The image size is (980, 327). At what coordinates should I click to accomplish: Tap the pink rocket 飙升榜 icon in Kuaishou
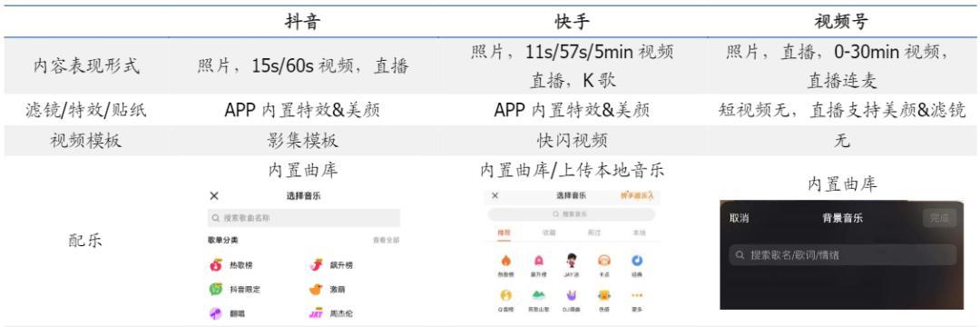click(538, 261)
